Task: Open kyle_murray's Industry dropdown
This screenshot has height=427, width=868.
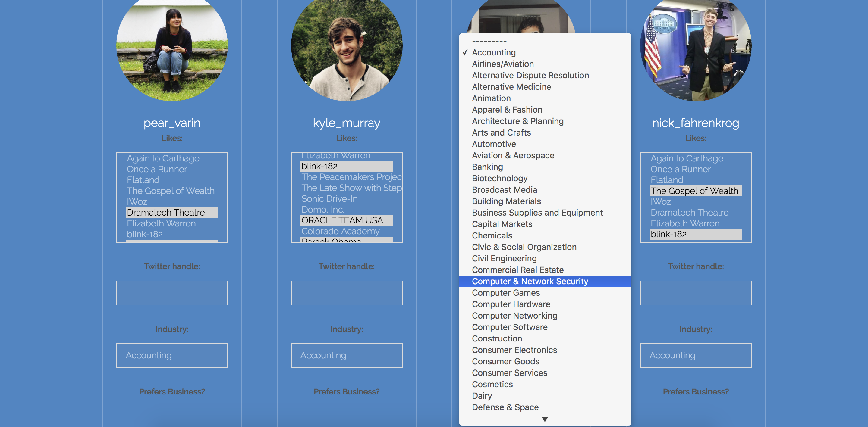Action: pyautogui.click(x=346, y=356)
